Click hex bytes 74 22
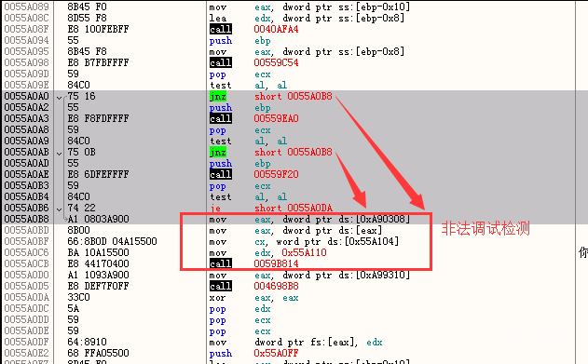Viewport: 588px width, 364px height. 81,208
